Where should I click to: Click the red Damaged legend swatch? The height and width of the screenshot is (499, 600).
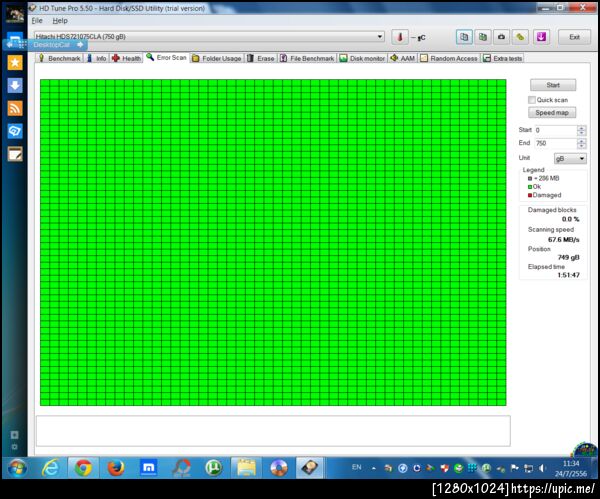click(530, 195)
